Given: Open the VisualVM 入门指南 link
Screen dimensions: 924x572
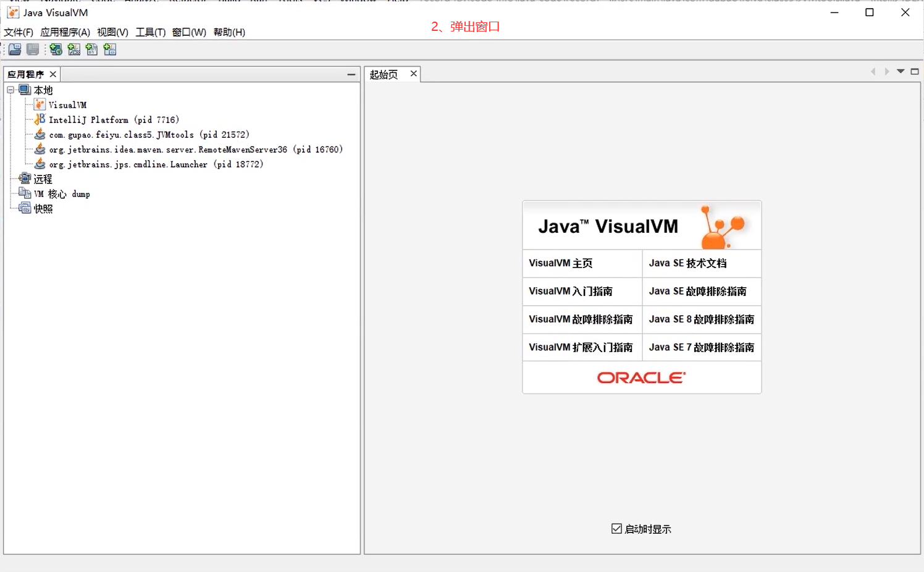Looking at the screenshot, I should point(571,291).
